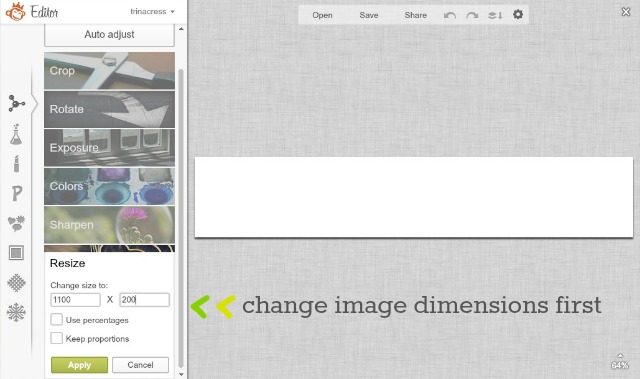This screenshot has width=640, height=379.
Task: Open the Crop tool panel
Action: click(x=109, y=71)
